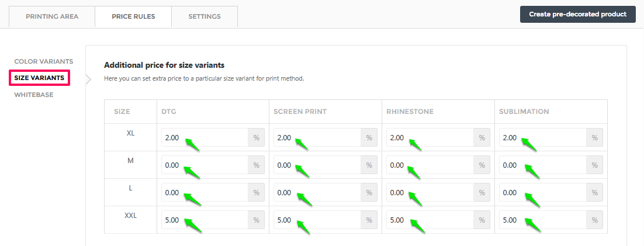Screen dimensions: 644x246
Task: Click the L size row label
Action: click(130, 188)
